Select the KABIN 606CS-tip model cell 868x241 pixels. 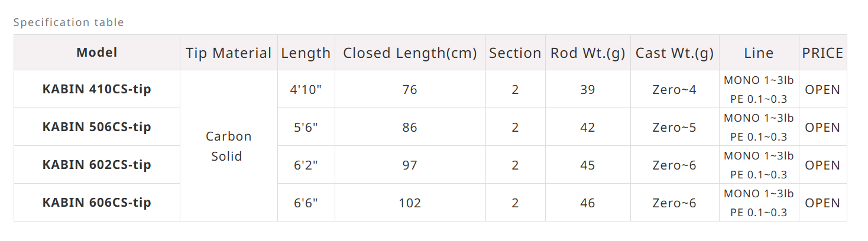96,203
